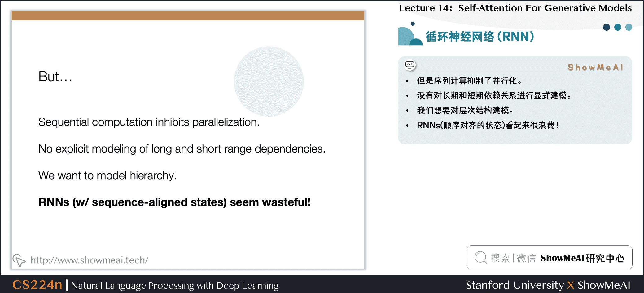Click the "But…" heading on the slide
Viewport: 644px width, 293px height.
coord(55,77)
